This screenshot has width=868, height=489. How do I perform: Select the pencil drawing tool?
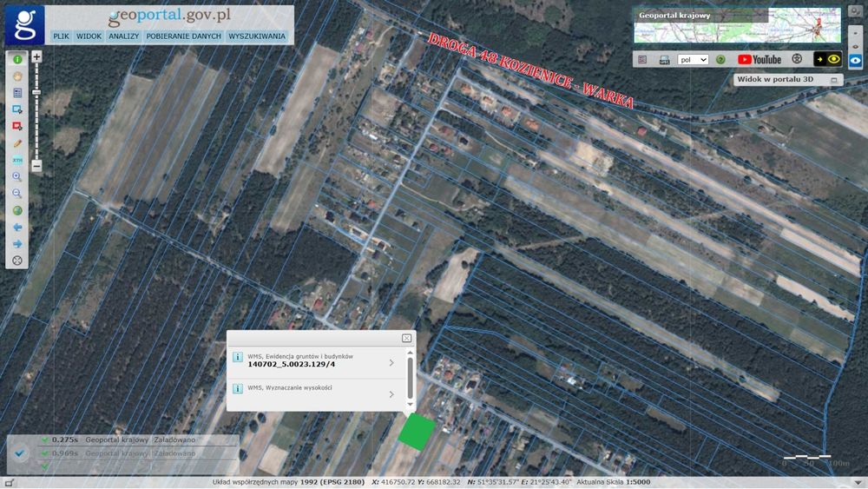(17, 143)
